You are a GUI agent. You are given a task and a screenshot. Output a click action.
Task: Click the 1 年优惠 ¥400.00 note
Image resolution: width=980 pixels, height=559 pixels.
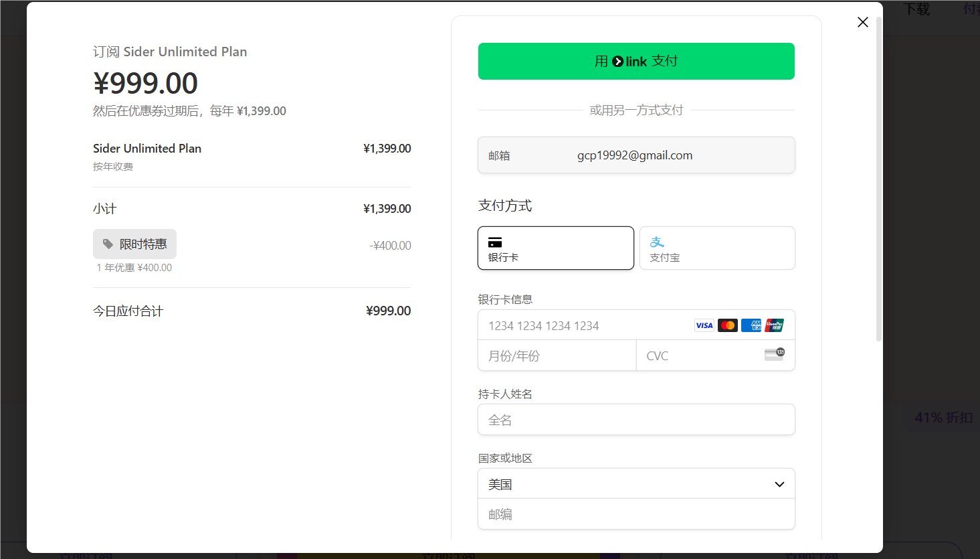pos(134,268)
